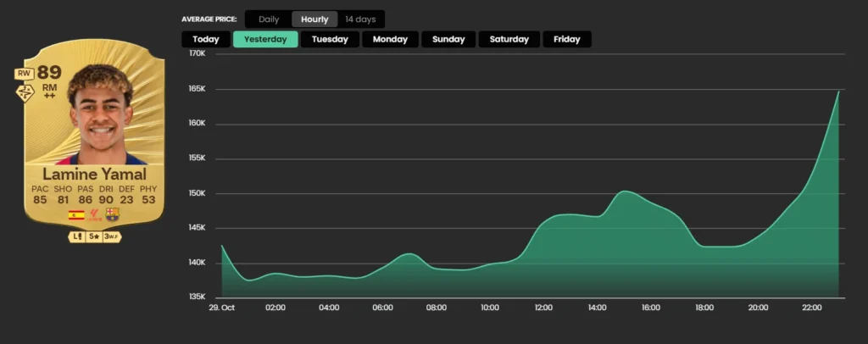Click the 29. Oct x-axis label

coord(222,308)
